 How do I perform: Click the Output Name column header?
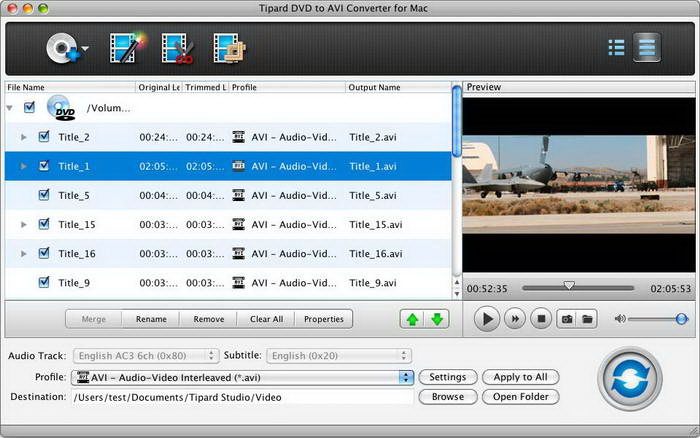(399, 87)
